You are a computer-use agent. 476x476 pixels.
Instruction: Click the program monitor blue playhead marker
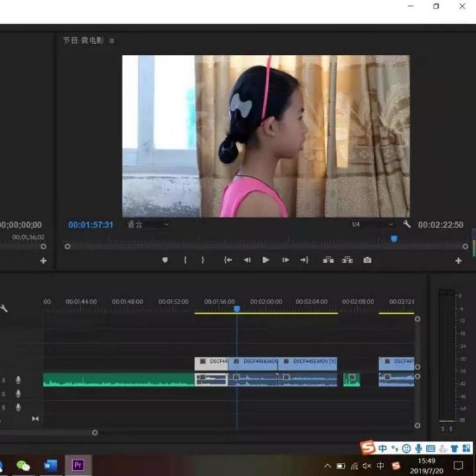[394, 239]
